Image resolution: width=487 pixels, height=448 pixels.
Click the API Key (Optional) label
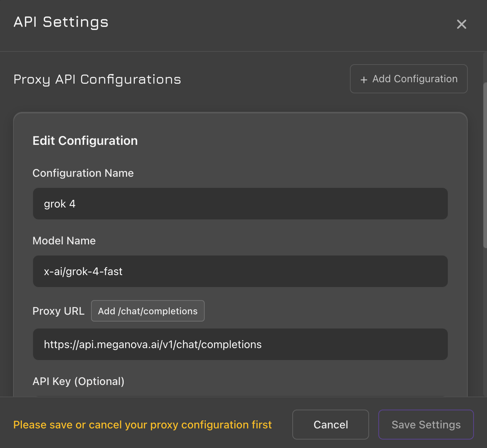point(78,382)
